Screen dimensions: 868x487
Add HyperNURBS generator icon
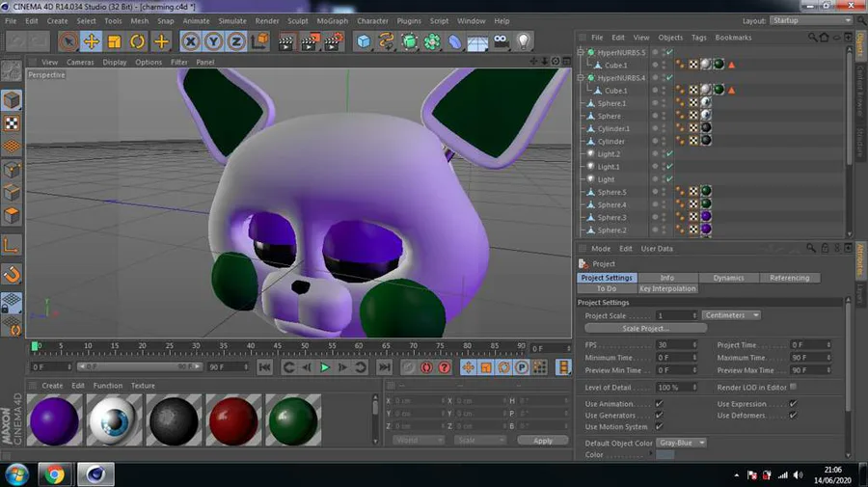click(410, 41)
